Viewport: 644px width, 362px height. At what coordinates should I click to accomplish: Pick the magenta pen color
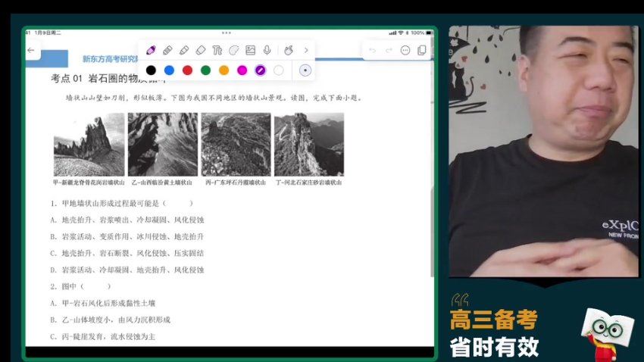[242, 70]
